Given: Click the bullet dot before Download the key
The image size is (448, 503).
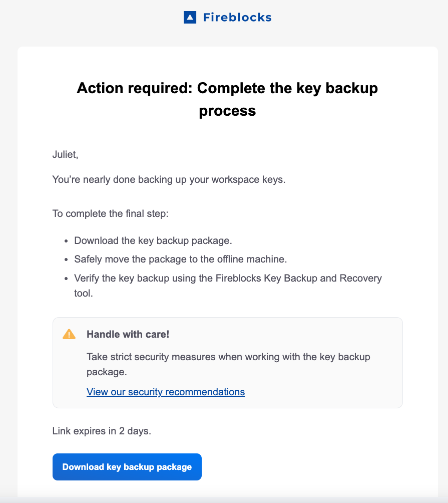Looking at the screenshot, I should tap(66, 241).
